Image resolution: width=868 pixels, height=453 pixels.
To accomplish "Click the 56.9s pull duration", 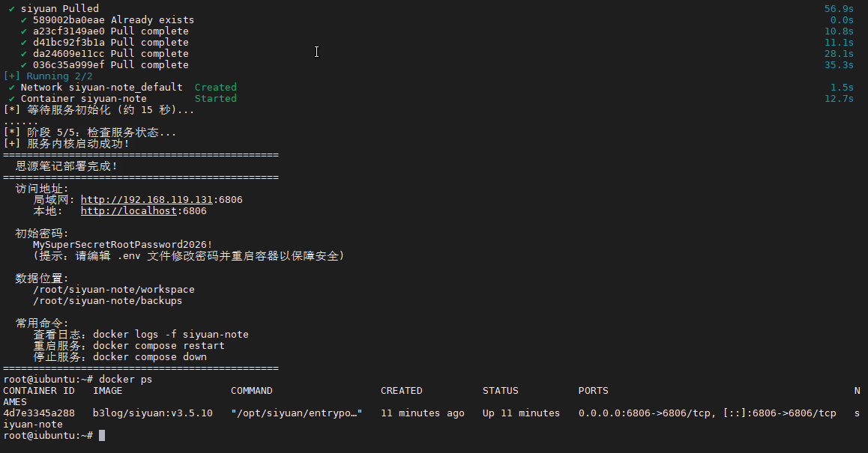I will pyautogui.click(x=839, y=8).
